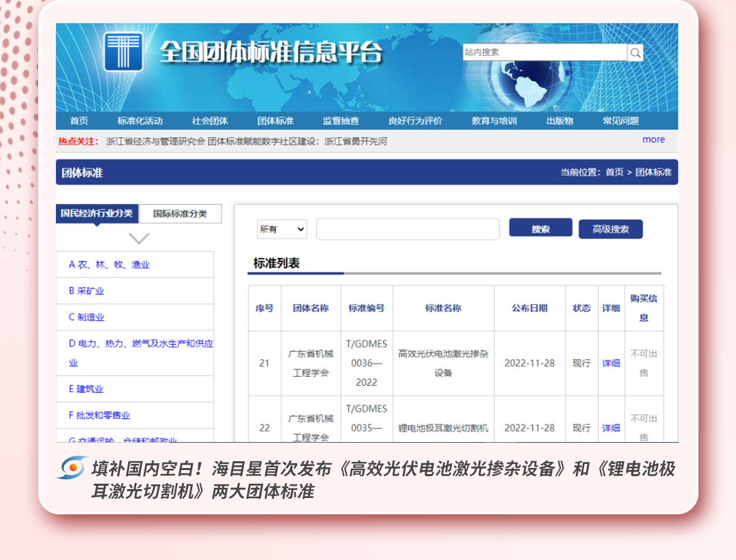Open the 团体标准 navigation item
The height and width of the screenshot is (560, 736).
275,121
